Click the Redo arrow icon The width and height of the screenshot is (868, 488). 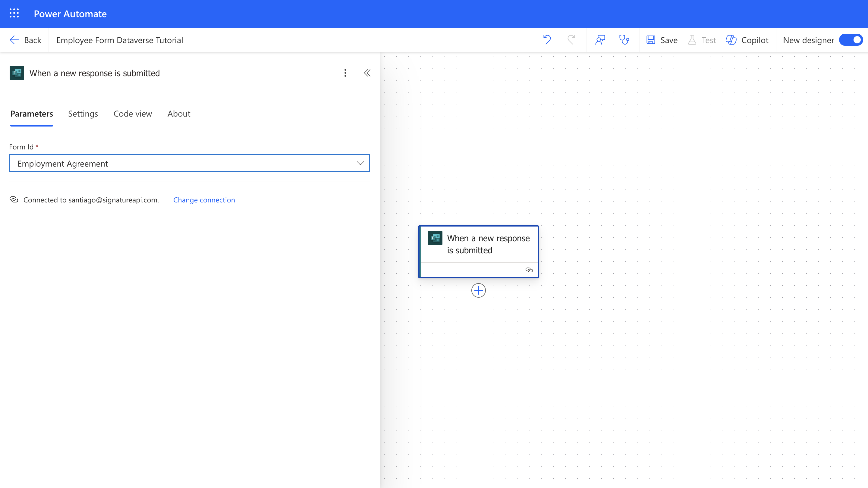click(571, 40)
